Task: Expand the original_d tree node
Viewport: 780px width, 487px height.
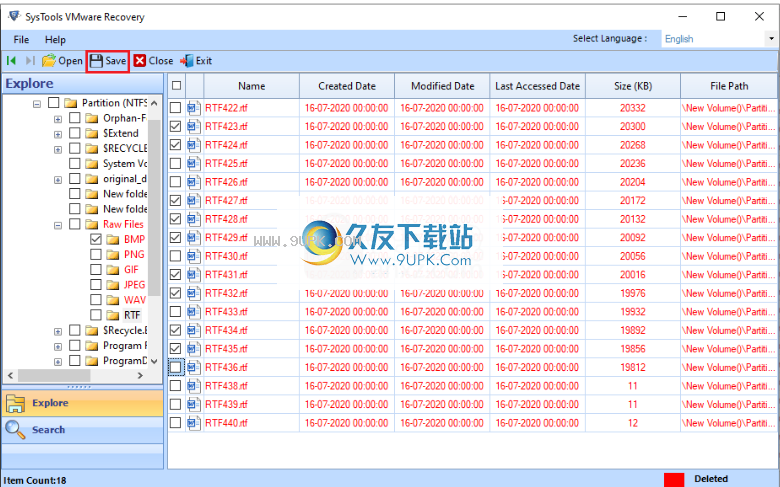Action: click(x=58, y=180)
